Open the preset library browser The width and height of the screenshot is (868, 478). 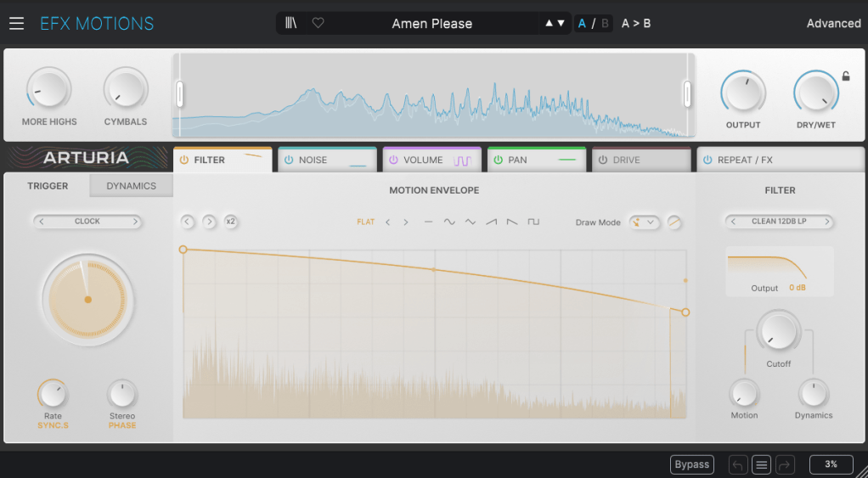(291, 24)
